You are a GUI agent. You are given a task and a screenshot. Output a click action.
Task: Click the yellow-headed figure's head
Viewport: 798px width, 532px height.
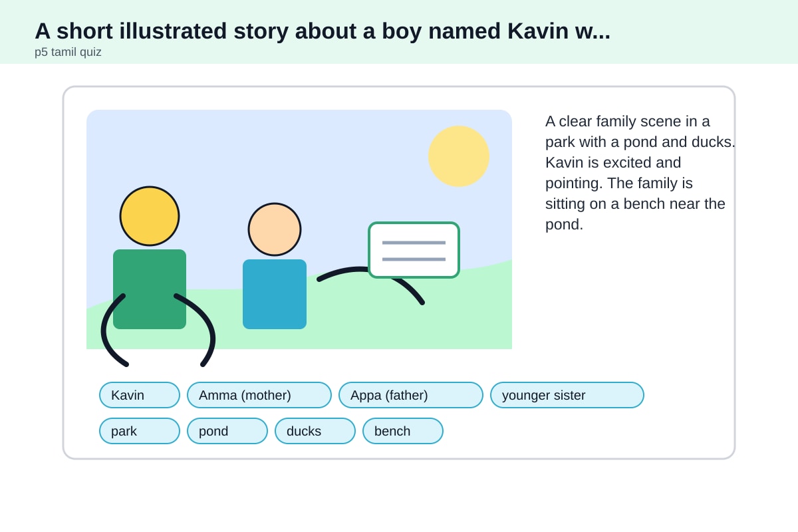coord(150,216)
